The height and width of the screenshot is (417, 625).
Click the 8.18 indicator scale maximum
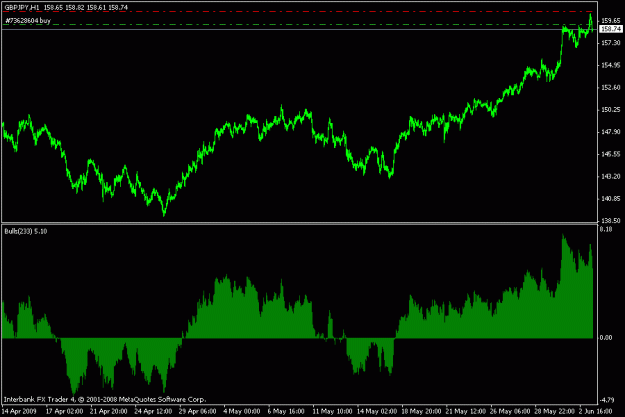pos(606,229)
